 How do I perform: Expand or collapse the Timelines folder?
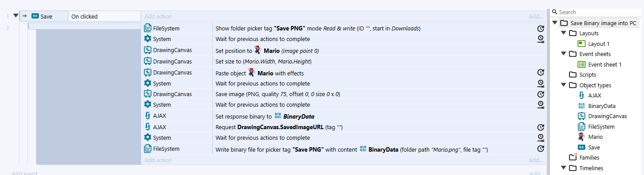564,168
